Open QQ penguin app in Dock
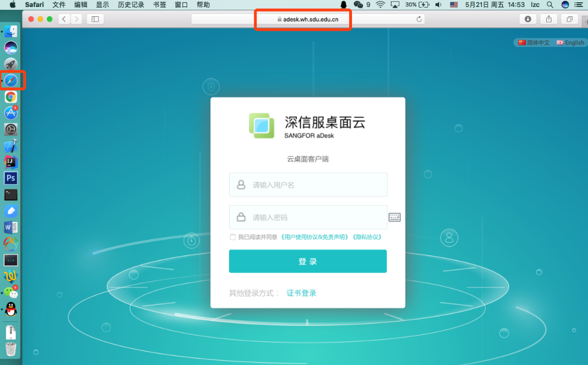The image size is (588, 365). pos(10,309)
